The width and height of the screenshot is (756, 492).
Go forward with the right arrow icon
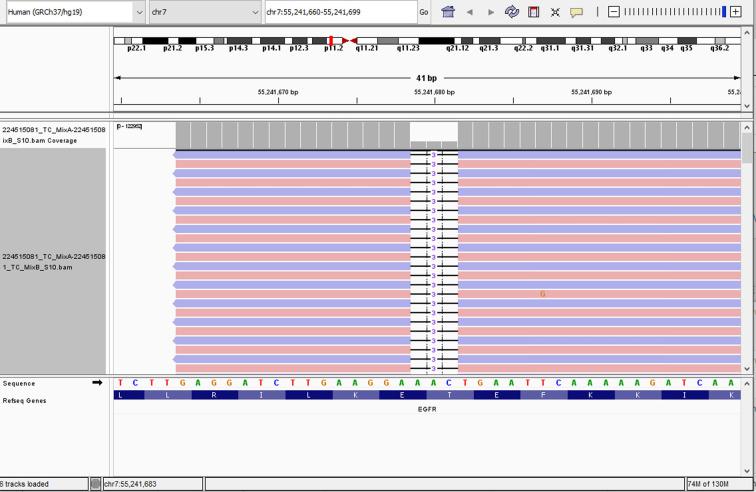[491, 12]
